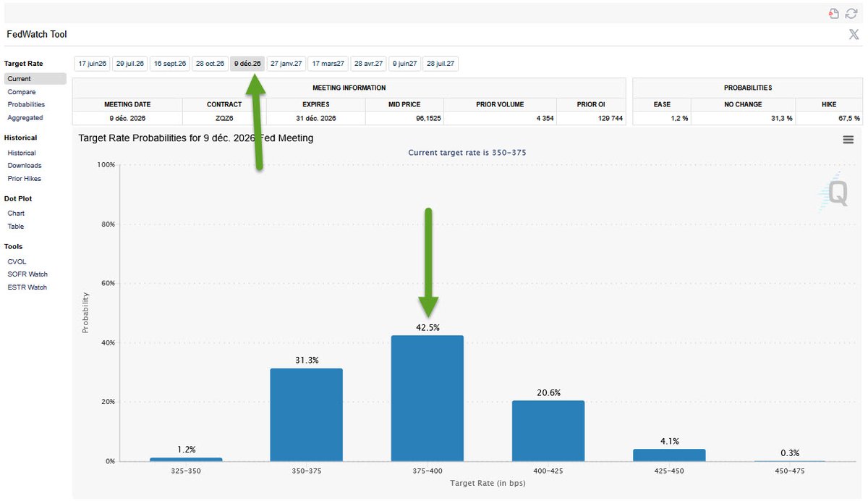Open the Historical sidebar link
The image size is (868, 501).
[22, 153]
